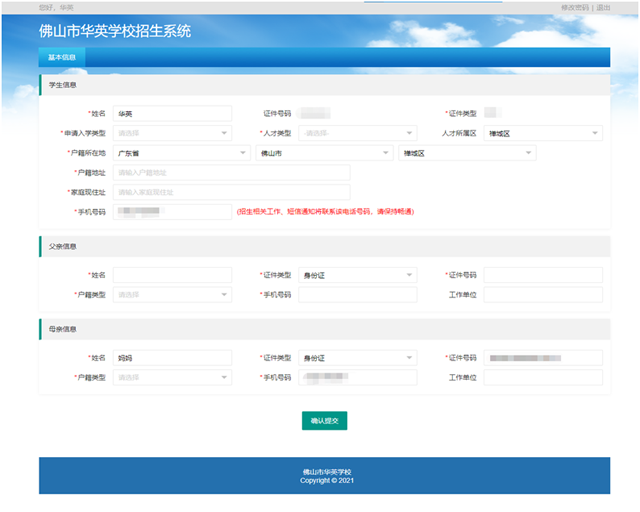Viewport: 640px width, 512px height.
Task: Expand the 申请入学类型 dropdown
Action: coord(171,133)
